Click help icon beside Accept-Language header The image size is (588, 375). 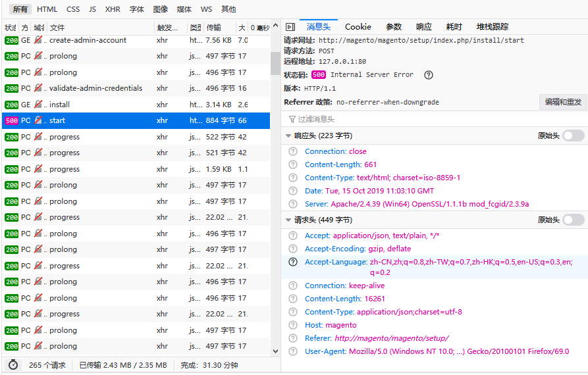tap(293, 262)
